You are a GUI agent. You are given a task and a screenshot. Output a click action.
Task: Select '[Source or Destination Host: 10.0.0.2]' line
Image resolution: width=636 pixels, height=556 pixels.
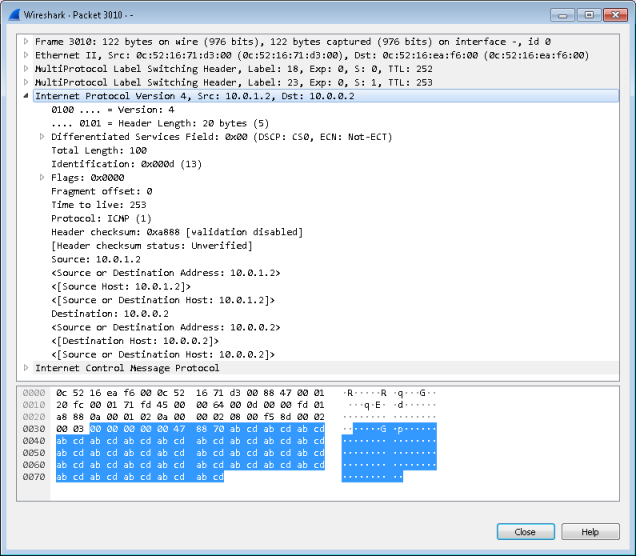(163, 354)
